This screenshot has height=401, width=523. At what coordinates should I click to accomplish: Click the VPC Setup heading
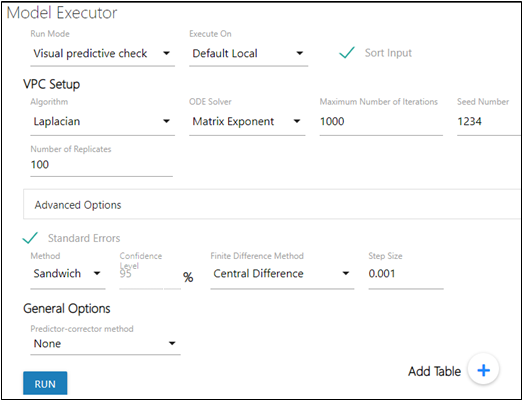52,84
